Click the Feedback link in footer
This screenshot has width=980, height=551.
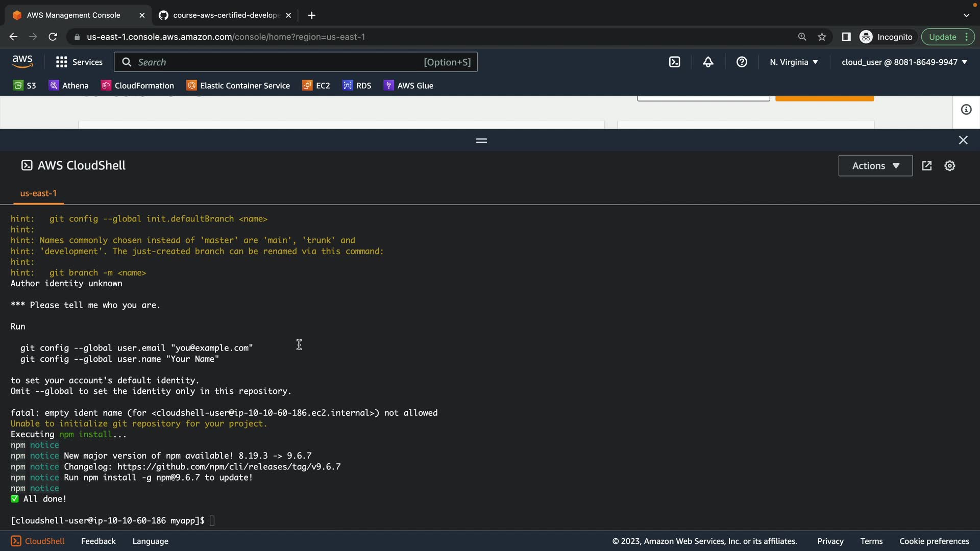(x=98, y=541)
